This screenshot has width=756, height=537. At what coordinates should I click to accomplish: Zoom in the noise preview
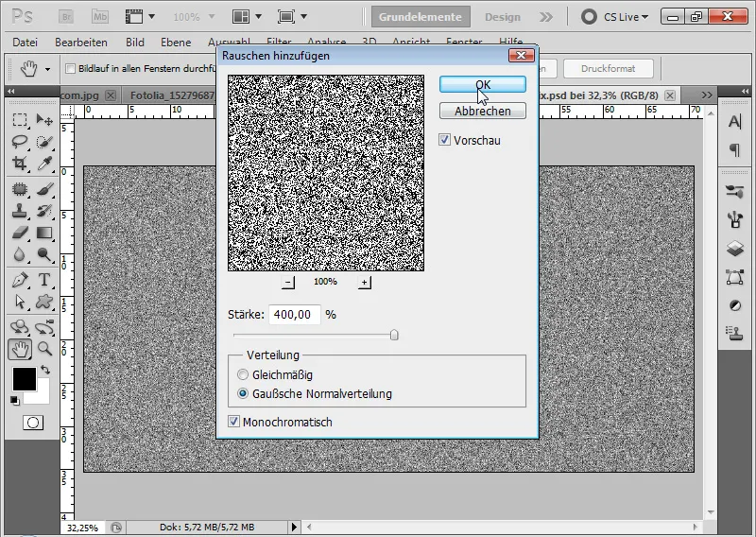(x=365, y=283)
